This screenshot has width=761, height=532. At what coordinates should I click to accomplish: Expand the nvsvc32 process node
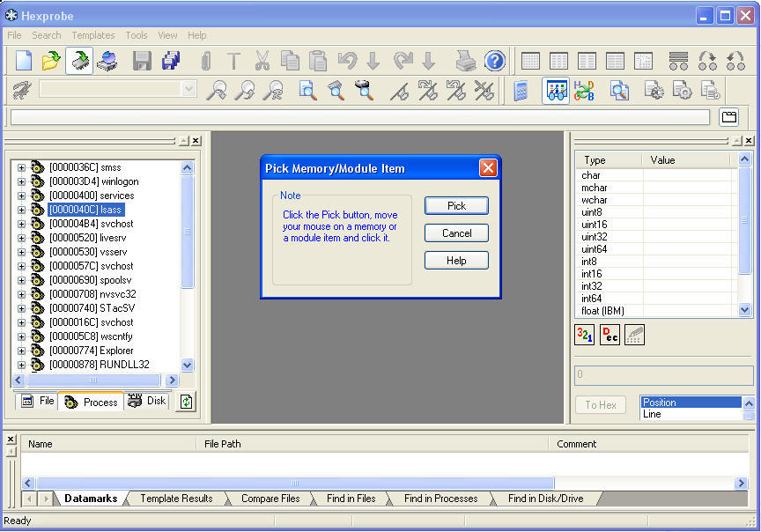[21, 294]
